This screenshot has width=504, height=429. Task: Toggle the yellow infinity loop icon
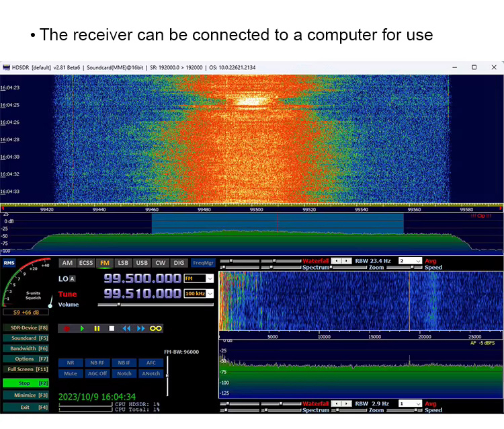tap(156, 328)
